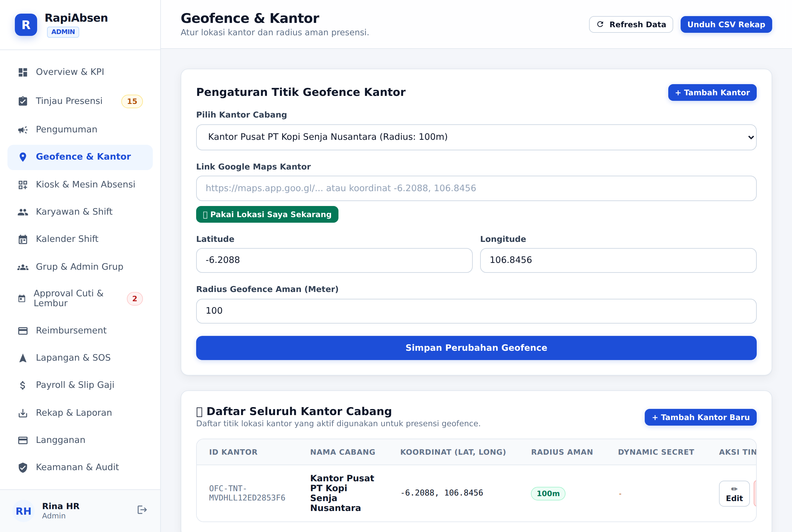Go to Pengumuman menu item
The width and height of the screenshot is (792, 532).
(x=80, y=130)
